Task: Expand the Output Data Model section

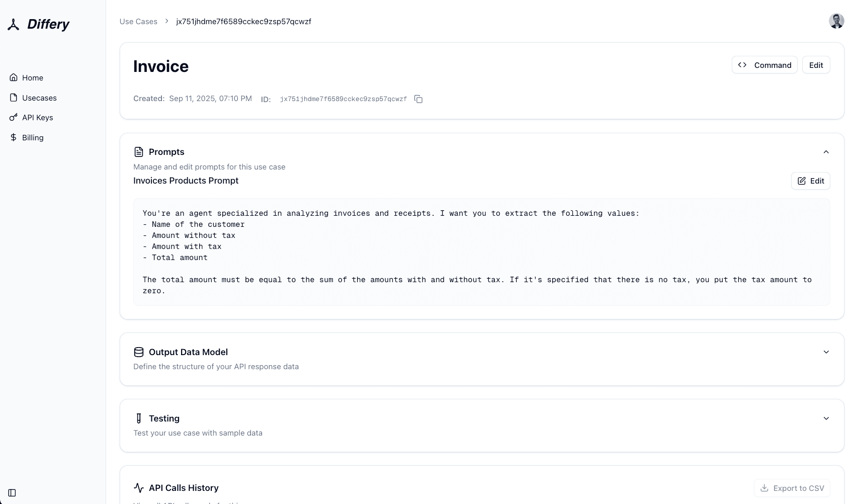Action: pyautogui.click(x=826, y=352)
